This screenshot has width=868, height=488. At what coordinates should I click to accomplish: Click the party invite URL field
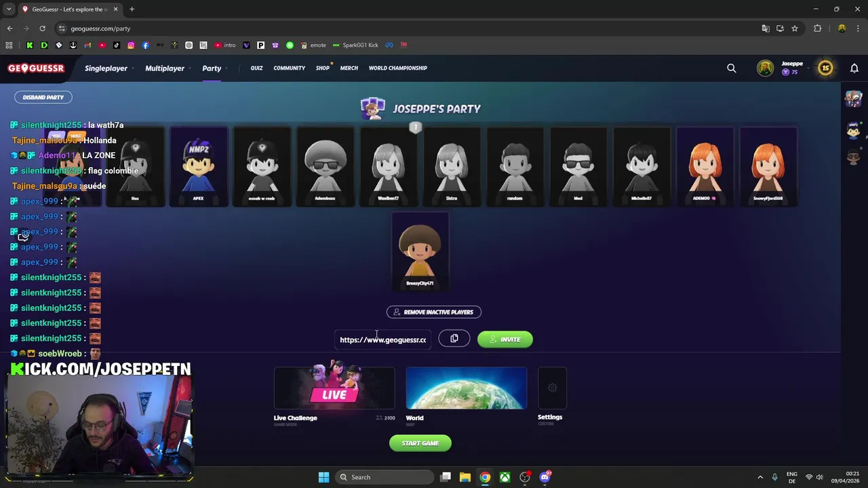click(383, 339)
